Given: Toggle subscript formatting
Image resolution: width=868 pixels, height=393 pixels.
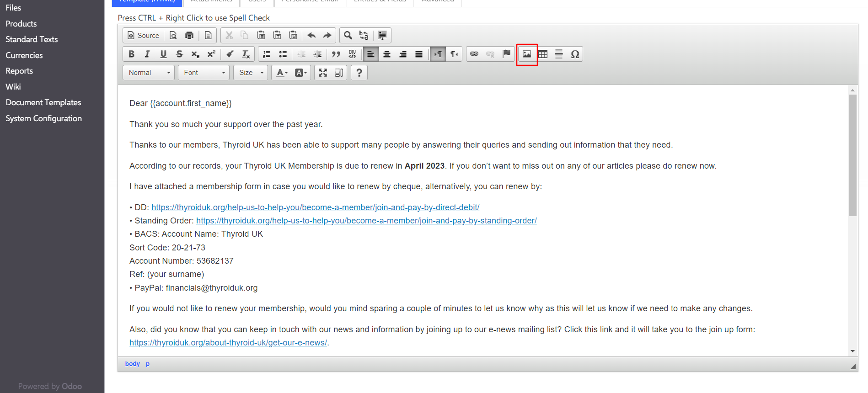Looking at the screenshot, I should point(195,54).
